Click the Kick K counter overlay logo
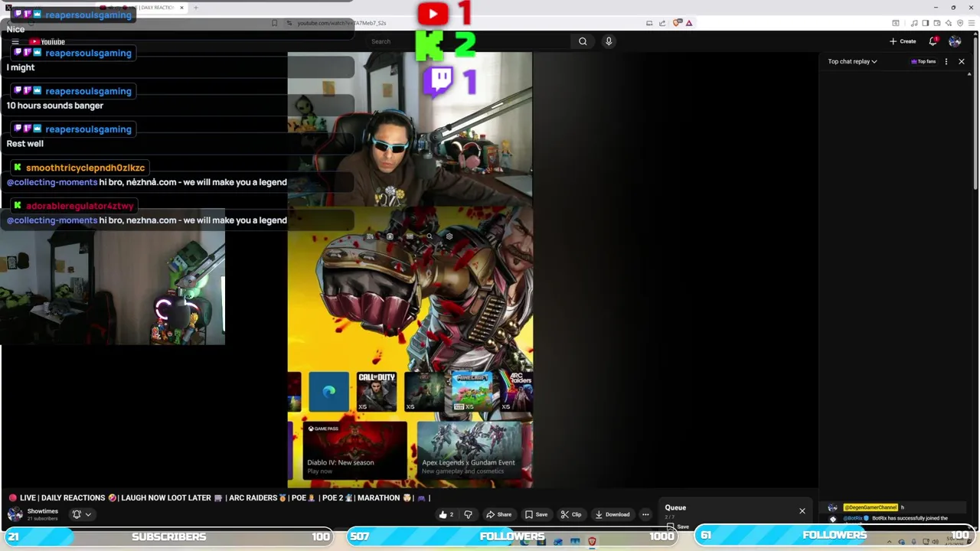 click(430, 45)
